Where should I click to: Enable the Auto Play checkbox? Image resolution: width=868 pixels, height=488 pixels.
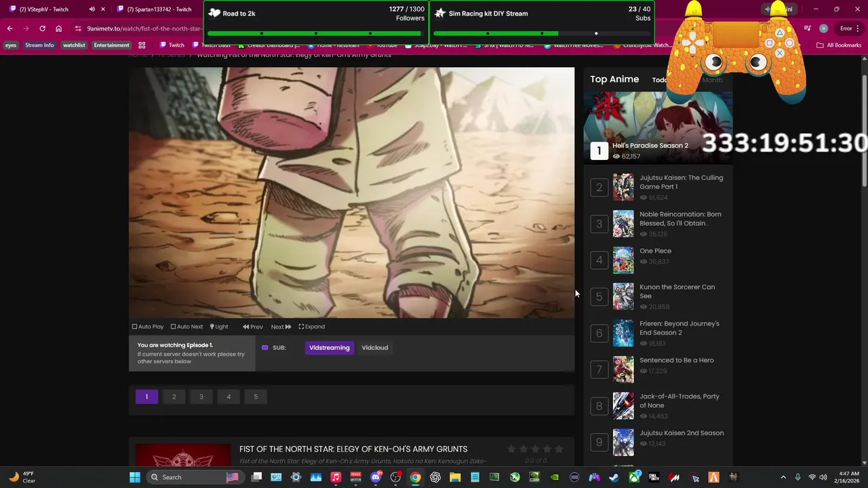point(148,327)
